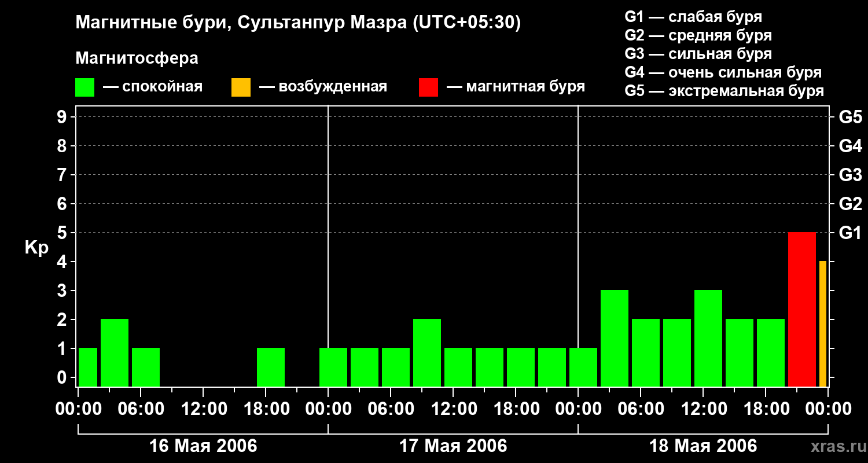The width and height of the screenshot is (868, 463).
Task: Click the Kp 2 green bar on 16 May
Action: (x=115, y=353)
